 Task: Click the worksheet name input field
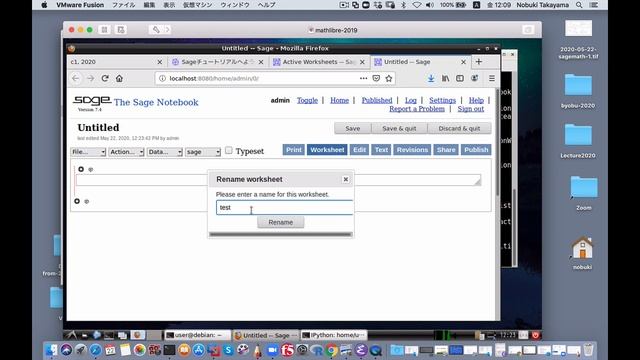coord(284,207)
